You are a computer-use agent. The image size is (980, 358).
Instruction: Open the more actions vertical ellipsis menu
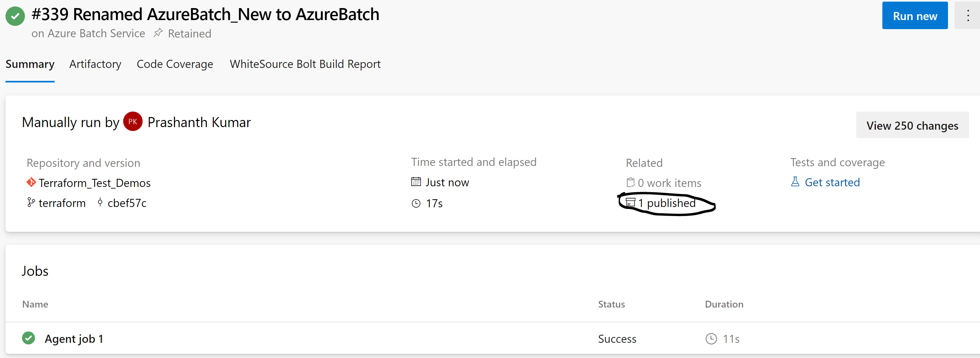[968, 16]
